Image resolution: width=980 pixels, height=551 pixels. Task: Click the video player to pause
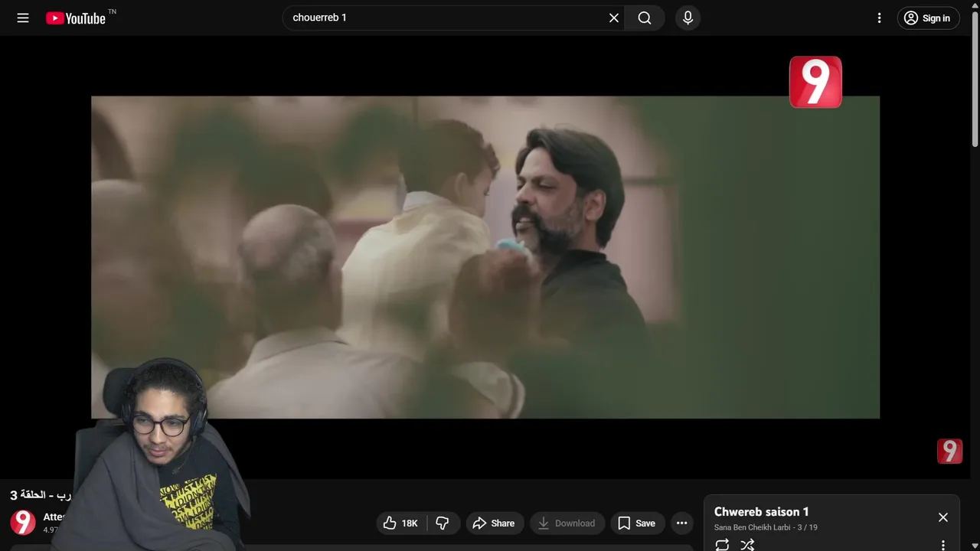click(x=485, y=257)
